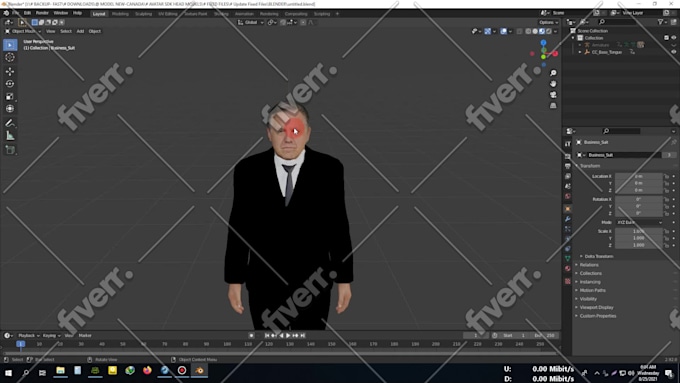This screenshot has height=383, width=680.
Task: Open the Modifier properties wrench tab
Action: click(568, 219)
